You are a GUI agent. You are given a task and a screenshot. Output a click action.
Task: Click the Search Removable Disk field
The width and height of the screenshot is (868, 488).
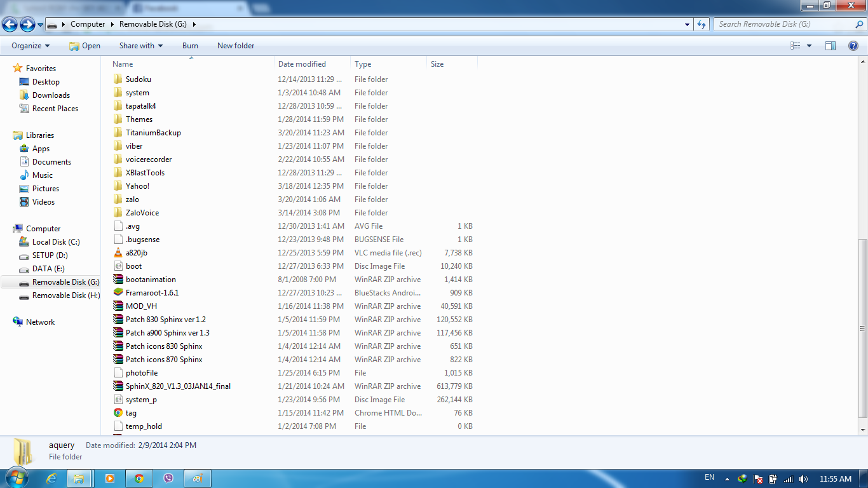785,24
